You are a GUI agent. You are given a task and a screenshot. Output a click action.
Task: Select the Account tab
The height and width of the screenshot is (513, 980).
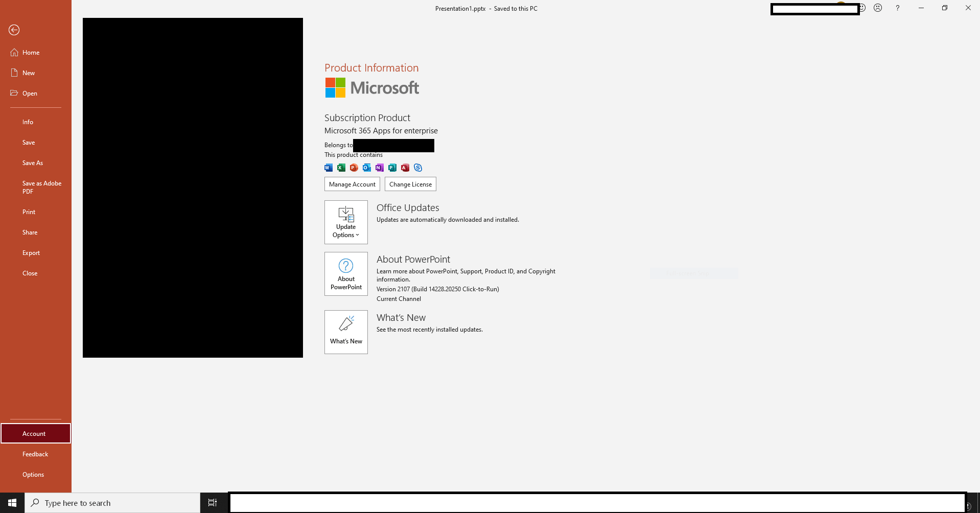click(36, 433)
